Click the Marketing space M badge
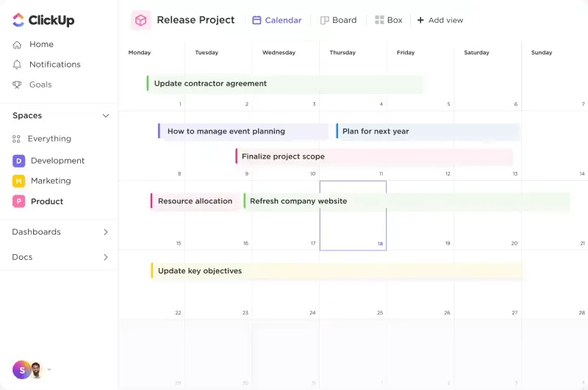588x390 pixels. (19, 181)
